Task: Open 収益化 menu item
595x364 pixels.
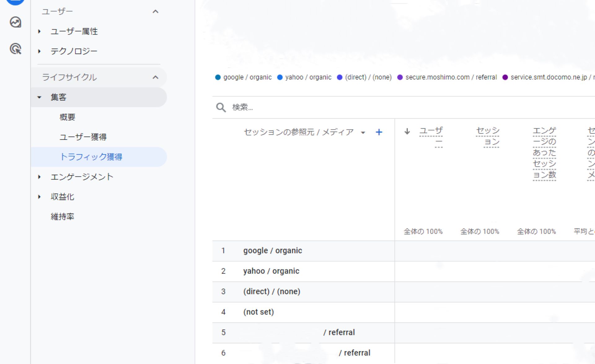Action: pos(62,197)
